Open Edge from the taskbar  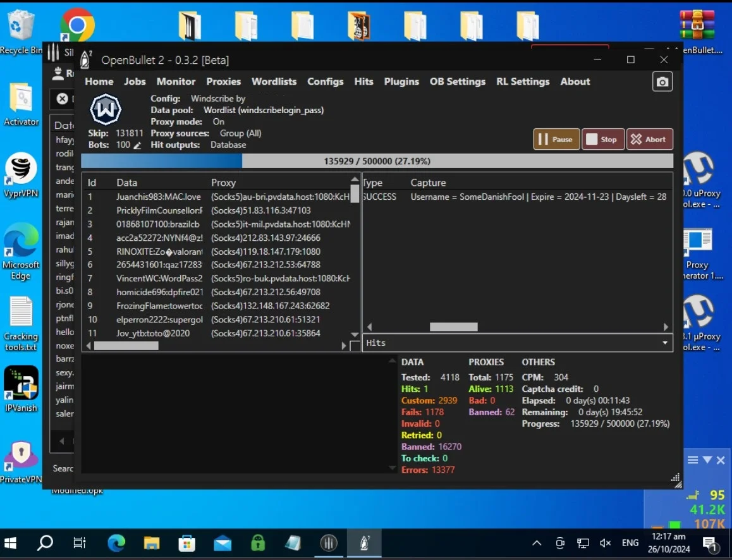(x=116, y=543)
